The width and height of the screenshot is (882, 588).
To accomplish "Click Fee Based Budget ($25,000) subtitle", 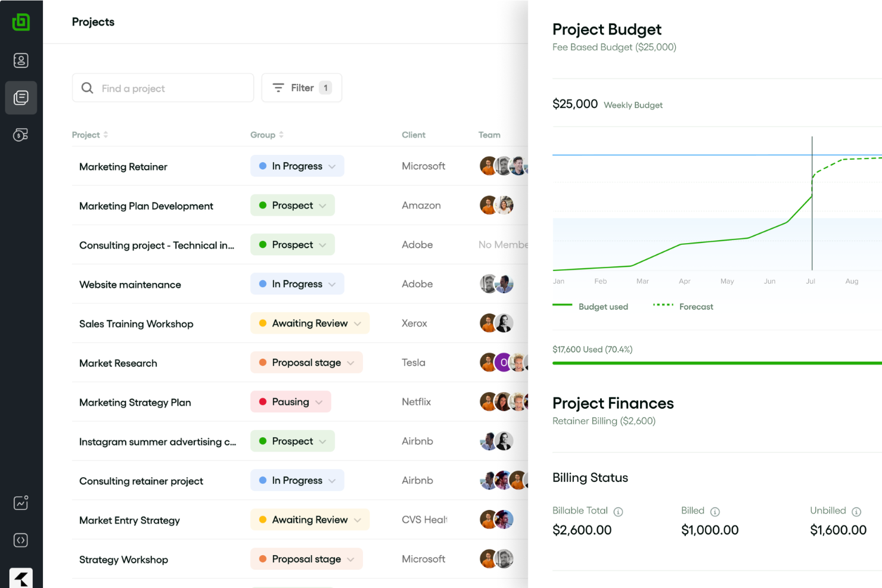I will coord(614,47).
